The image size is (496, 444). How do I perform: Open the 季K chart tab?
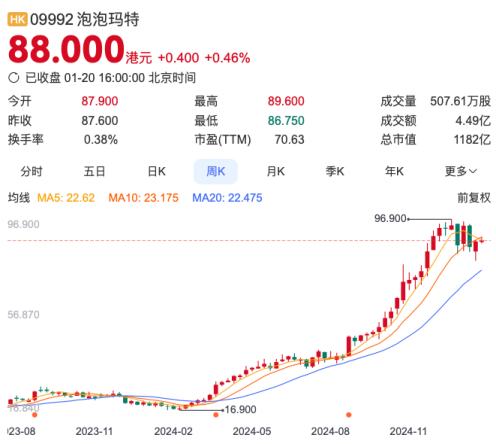tap(335, 171)
